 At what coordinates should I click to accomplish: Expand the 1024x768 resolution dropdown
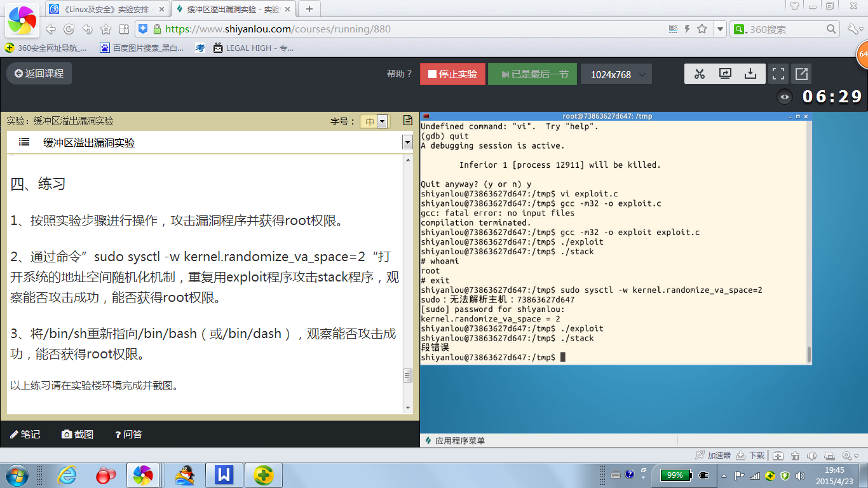pos(615,74)
